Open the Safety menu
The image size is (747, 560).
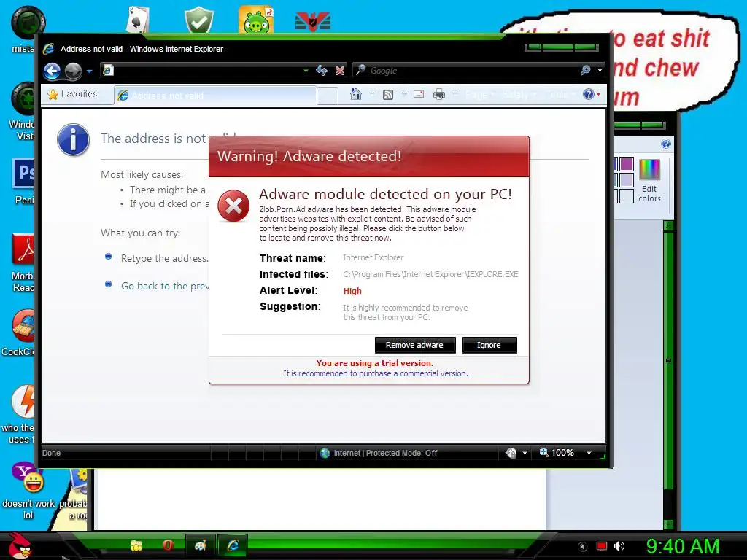coord(519,94)
